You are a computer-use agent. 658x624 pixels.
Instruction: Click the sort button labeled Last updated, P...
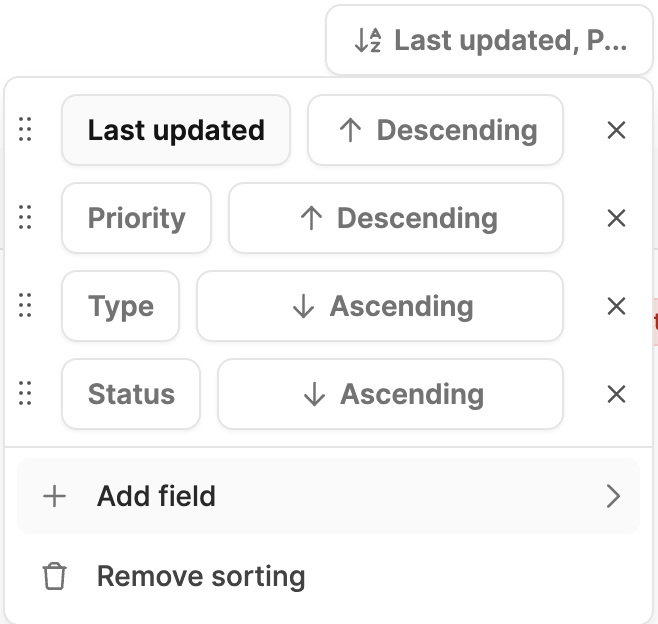coord(489,40)
